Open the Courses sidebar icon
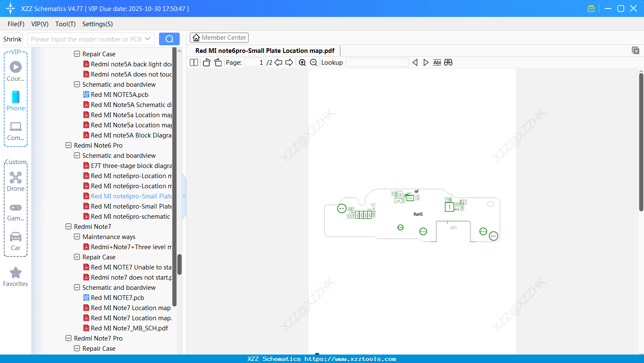Screen dimensions: 644x363 tap(16, 71)
